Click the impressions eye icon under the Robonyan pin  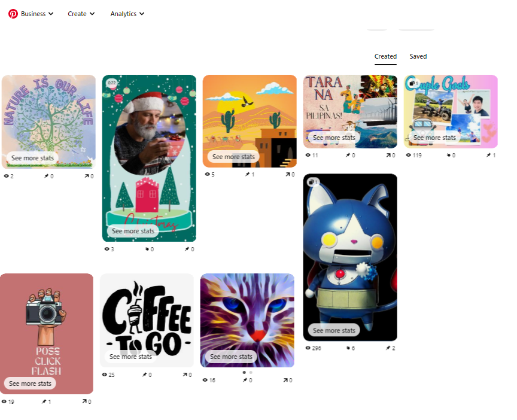tap(308, 348)
